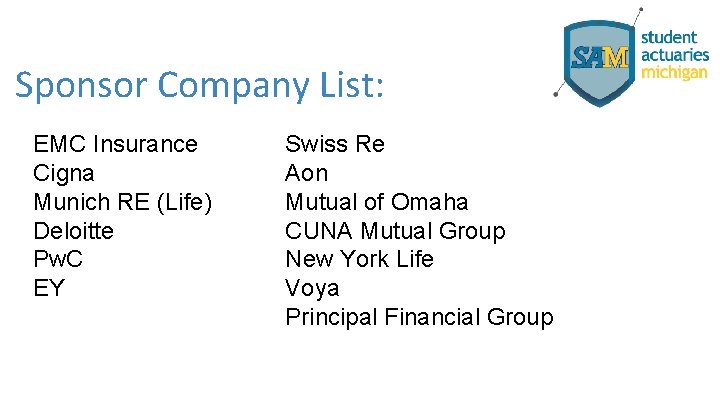Select the Munich RE (Life) entry
This screenshot has height=405, width=720.
point(123,202)
